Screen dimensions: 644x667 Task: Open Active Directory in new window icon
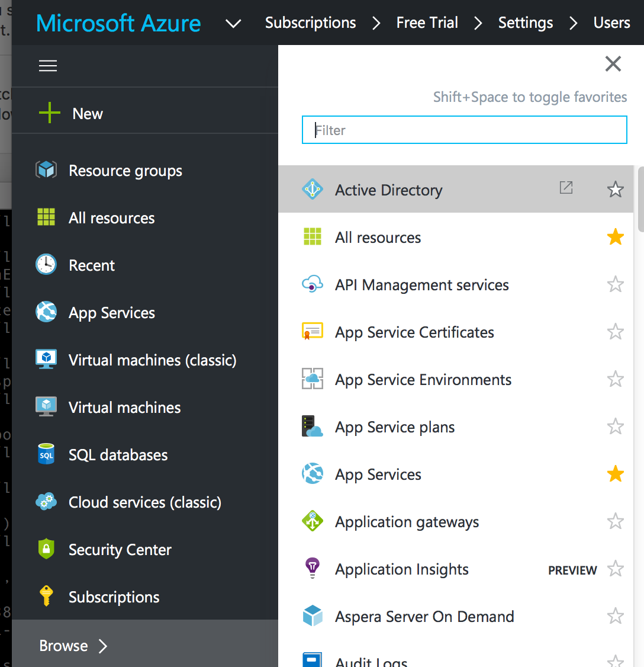tap(566, 188)
